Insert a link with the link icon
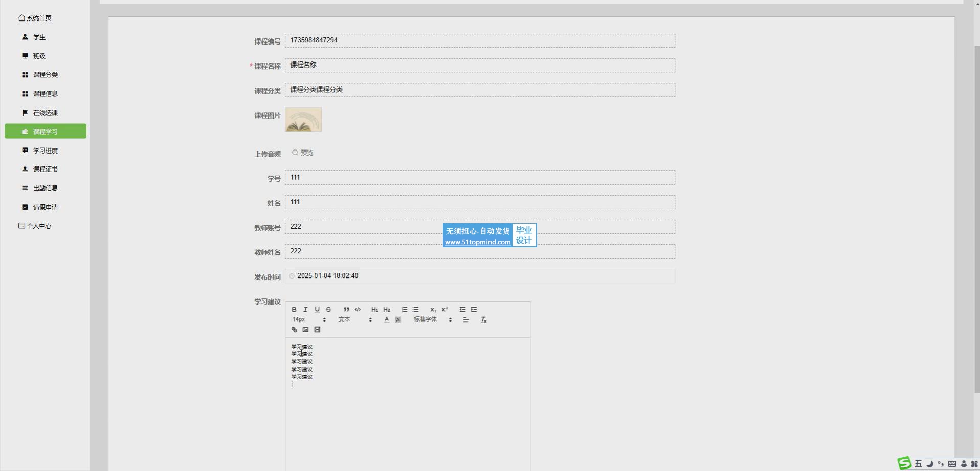 pyautogui.click(x=294, y=330)
